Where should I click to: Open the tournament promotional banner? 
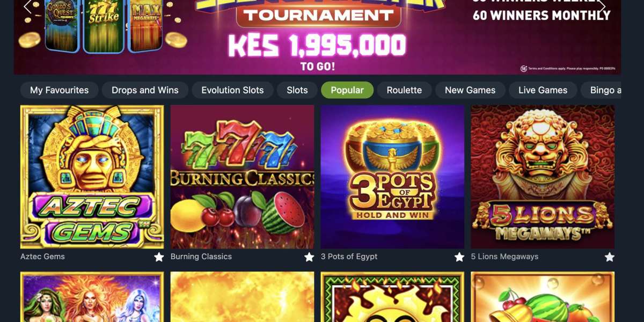pos(318,37)
